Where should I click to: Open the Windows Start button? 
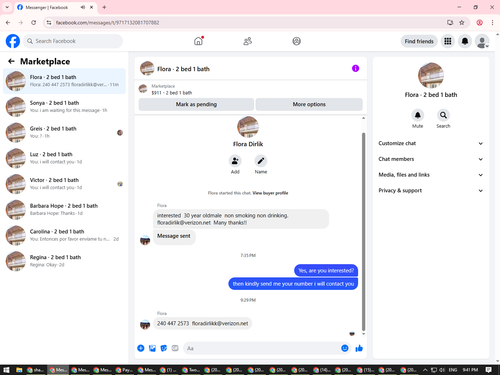(6, 370)
